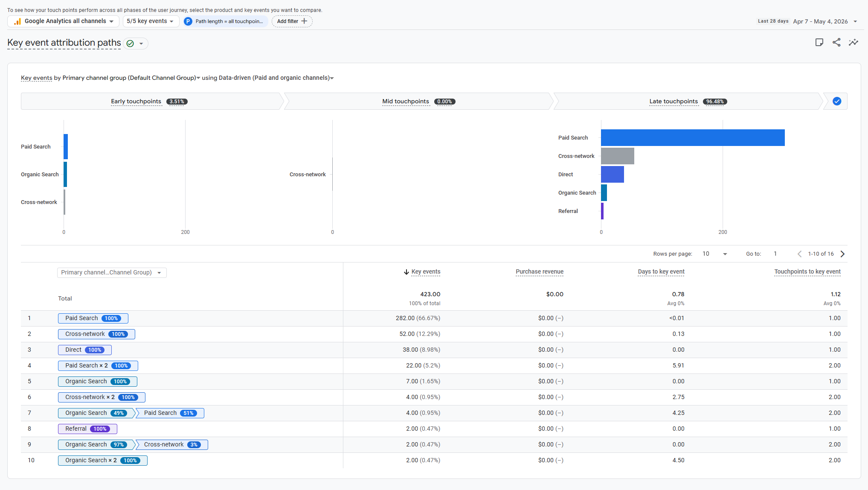Click Cross-network 3% chip in row 9
The width and height of the screenshot is (868, 490).
pyautogui.click(x=172, y=445)
